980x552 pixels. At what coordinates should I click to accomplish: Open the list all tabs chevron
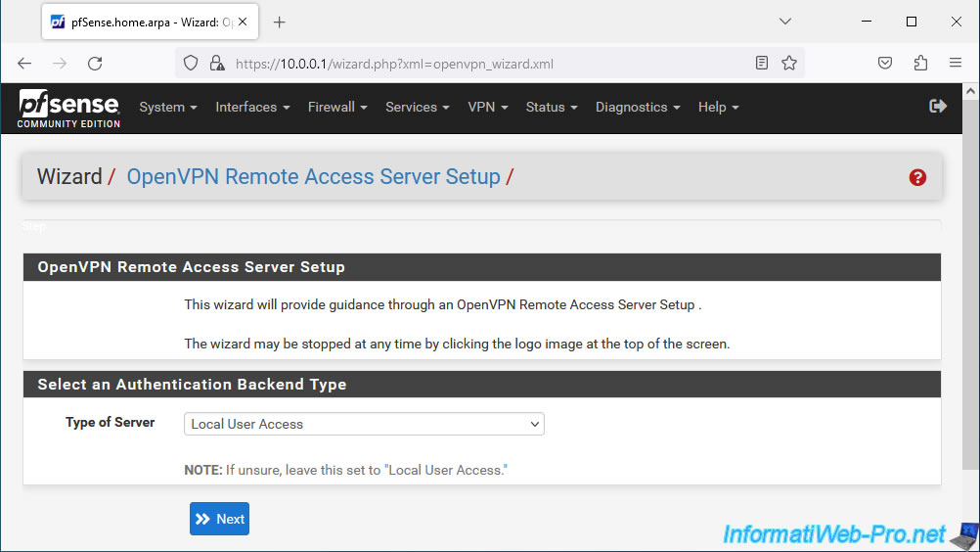[785, 22]
